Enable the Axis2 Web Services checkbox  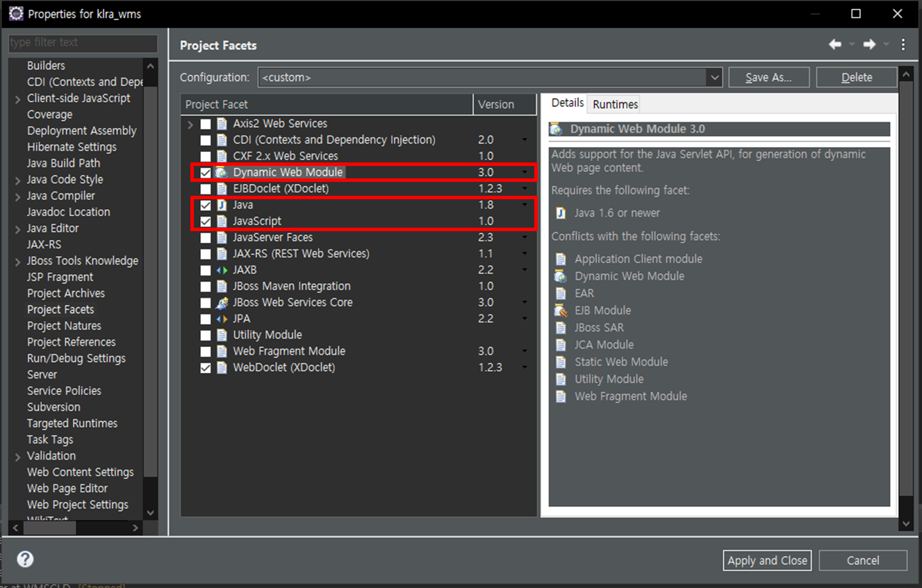coord(206,124)
